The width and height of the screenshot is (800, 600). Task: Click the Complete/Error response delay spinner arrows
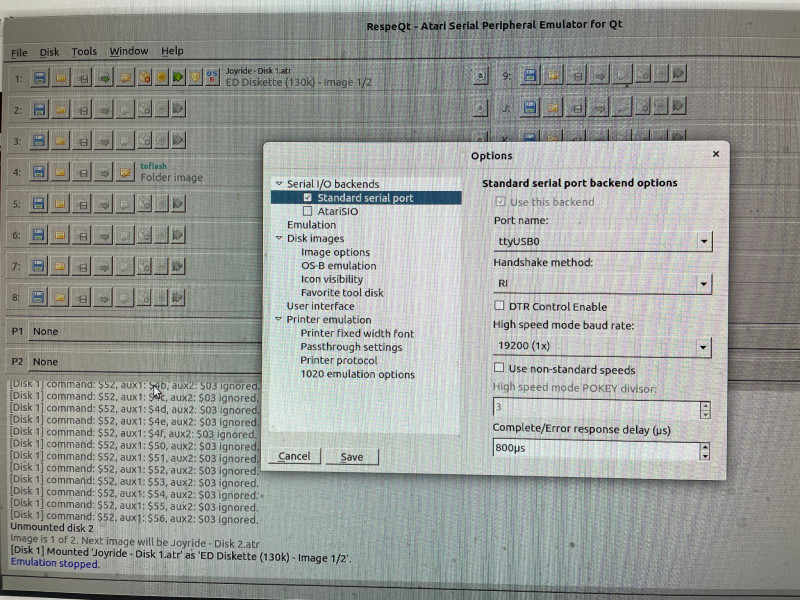(x=705, y=450)
